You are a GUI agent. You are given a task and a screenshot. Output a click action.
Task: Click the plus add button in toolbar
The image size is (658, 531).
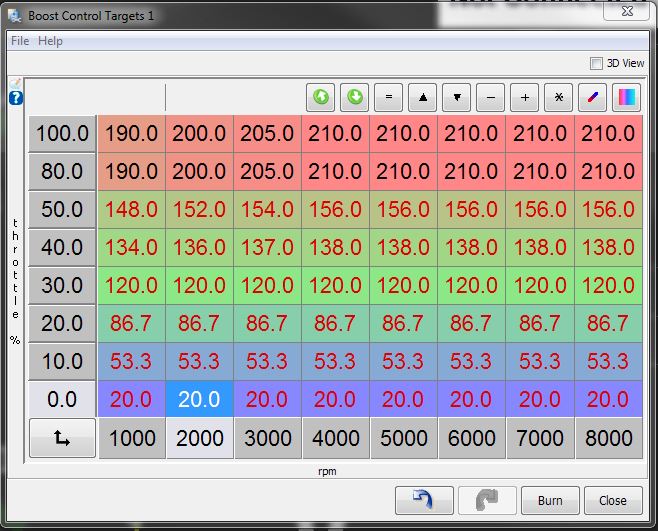click(x=525, y=98)
